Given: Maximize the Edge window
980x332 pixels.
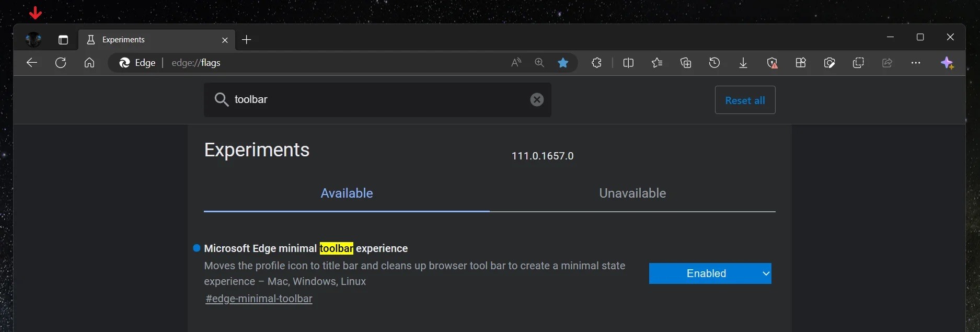Looking at the screenshot, I should coord(920,37).
